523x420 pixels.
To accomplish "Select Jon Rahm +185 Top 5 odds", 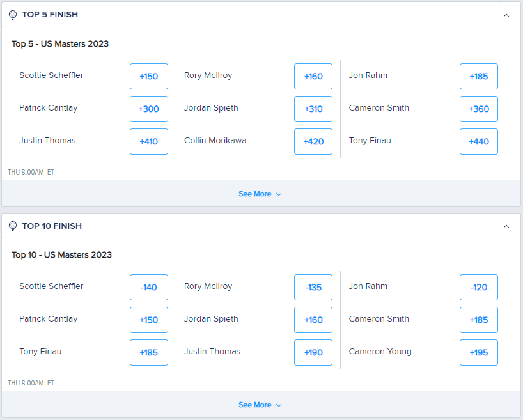I will (479, 77).
